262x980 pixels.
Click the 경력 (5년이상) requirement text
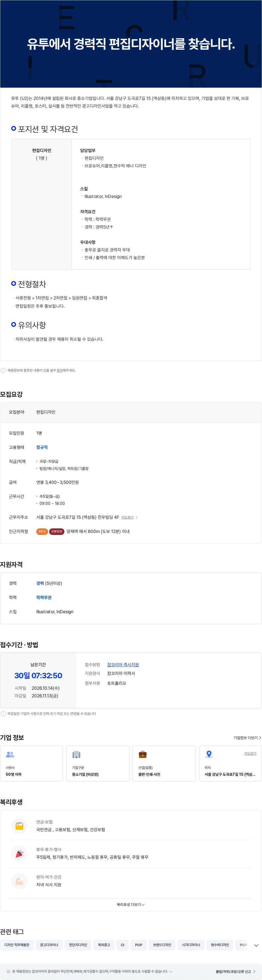[x=49, y=583]
